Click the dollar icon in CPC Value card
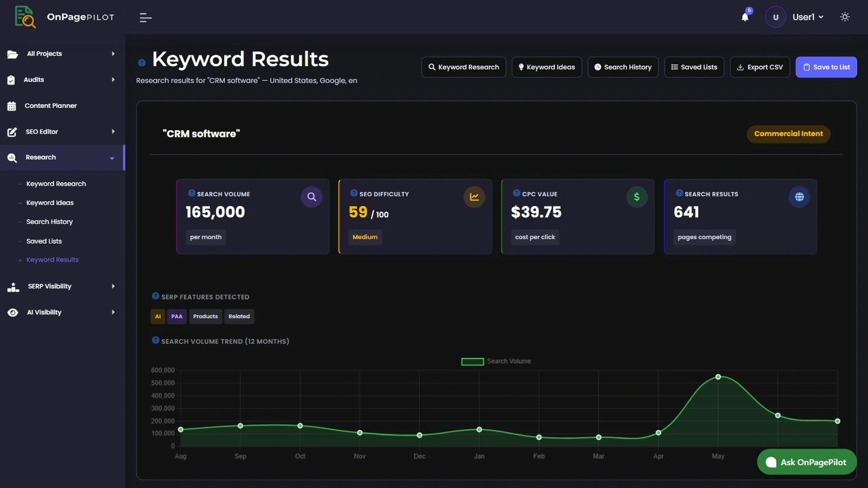The height and width of the screenshot is (488, 868). pyautogui.click(x=637, y=197)
